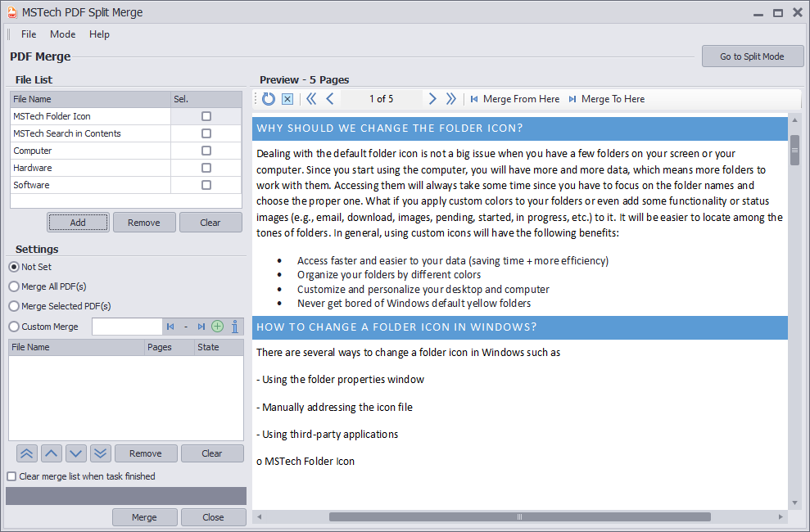This screenshot has height=532, width=810.
Task: Check the Software file checkbox
Action: (x=206, y=185)
